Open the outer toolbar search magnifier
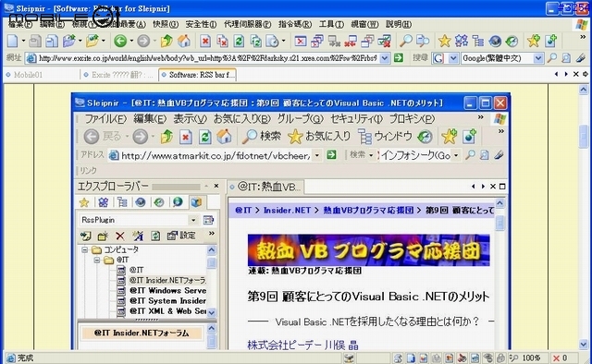This screenshot has height=364, width=592. coord(406,41)
